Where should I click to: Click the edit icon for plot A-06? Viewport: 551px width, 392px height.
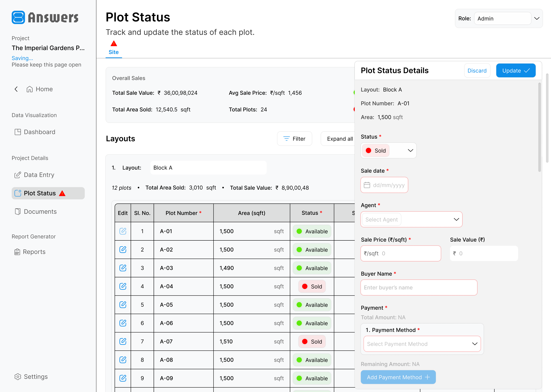(x=123, y=323)
